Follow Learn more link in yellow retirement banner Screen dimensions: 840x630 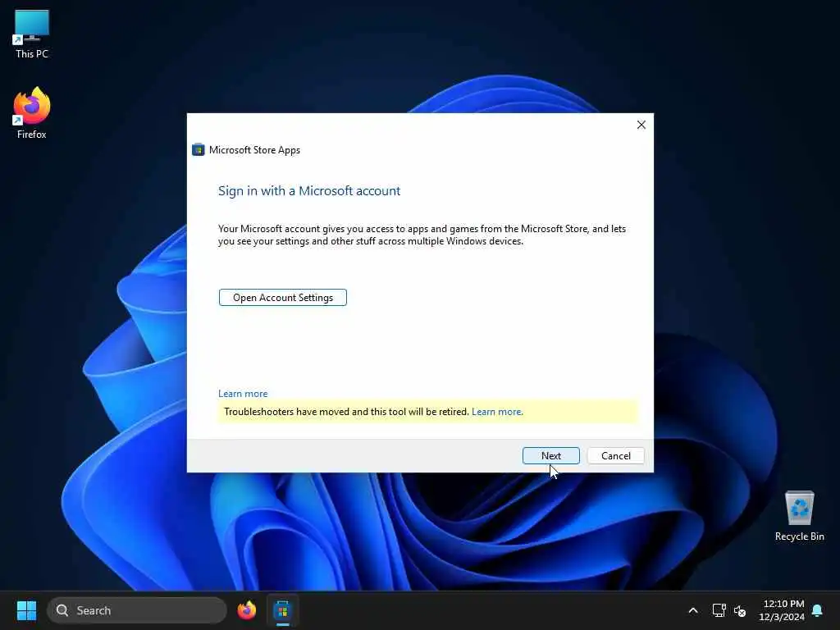(x=496, y=412)
